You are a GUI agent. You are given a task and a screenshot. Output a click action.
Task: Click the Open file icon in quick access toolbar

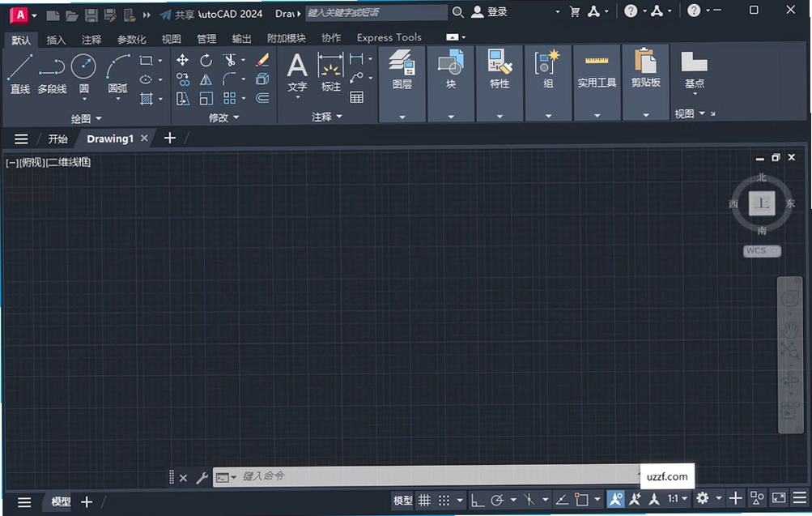[71, 15]
